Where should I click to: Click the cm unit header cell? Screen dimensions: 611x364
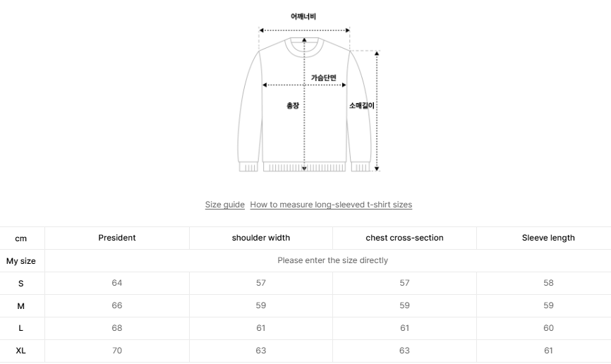pos(21,238)
